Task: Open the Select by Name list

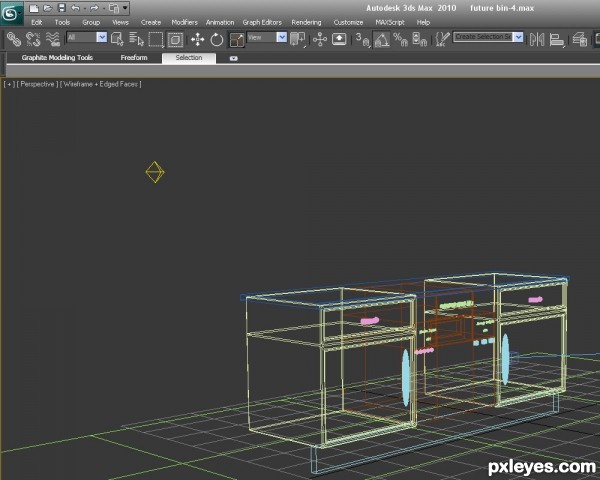Action: coord(136,39)
